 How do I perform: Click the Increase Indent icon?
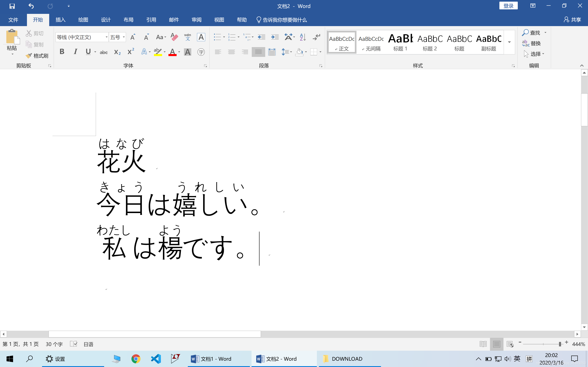tap(275, 37)
